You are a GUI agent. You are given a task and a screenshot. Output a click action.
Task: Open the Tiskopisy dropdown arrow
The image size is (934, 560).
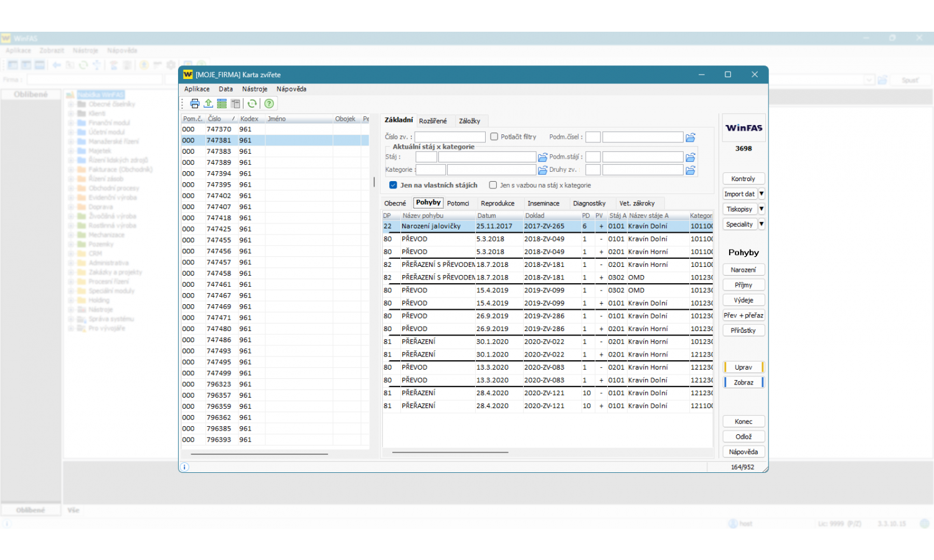pyautogui.click(x=761, y=209)
